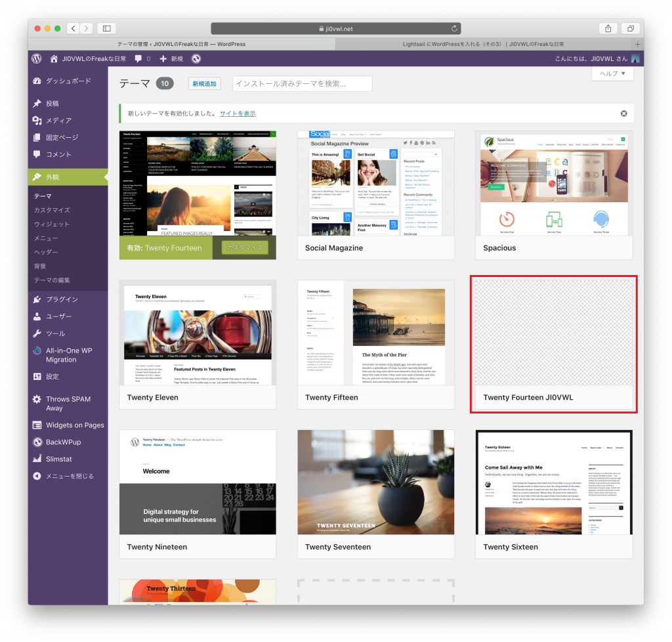The height and width of the screenshot is (642, 672).
Task: Open 背景 in appearance submenu
Action: [x=40, y=266]
